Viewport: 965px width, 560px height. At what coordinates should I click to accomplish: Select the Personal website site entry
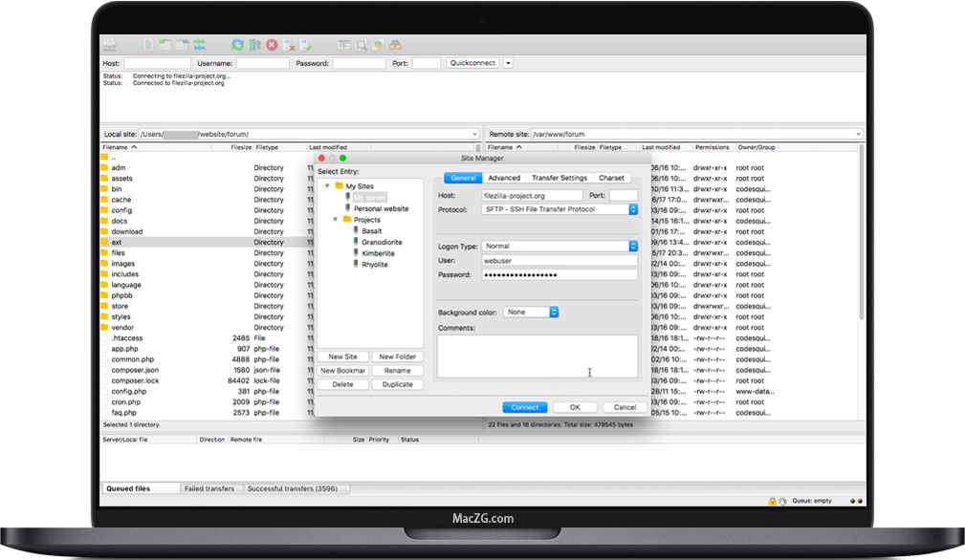381,208
